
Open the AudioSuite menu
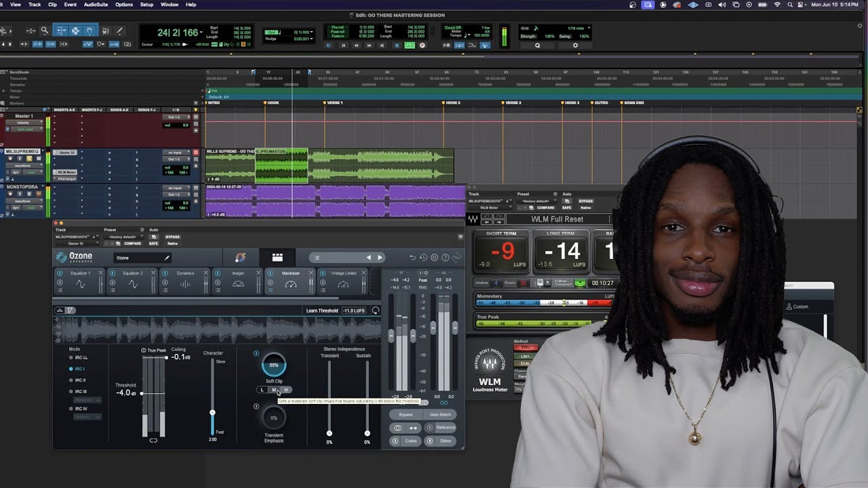click(96, 4)
